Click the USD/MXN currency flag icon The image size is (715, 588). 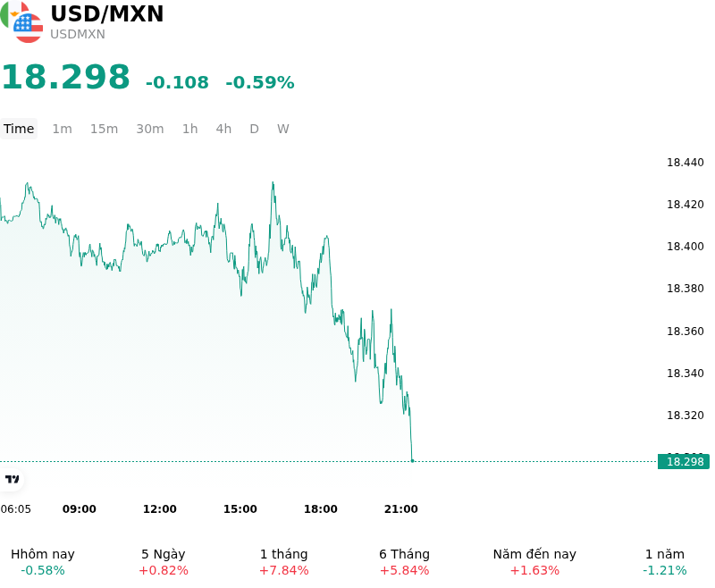coord(21,22)
